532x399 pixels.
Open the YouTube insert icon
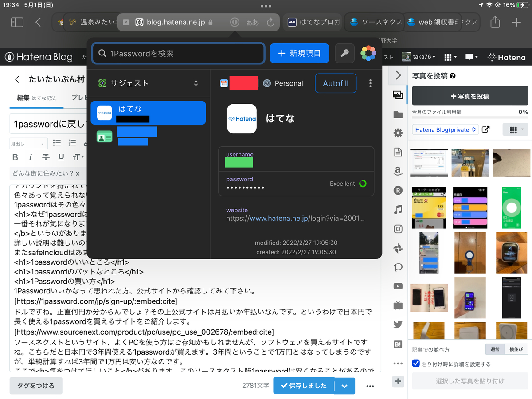click(398, 286)
